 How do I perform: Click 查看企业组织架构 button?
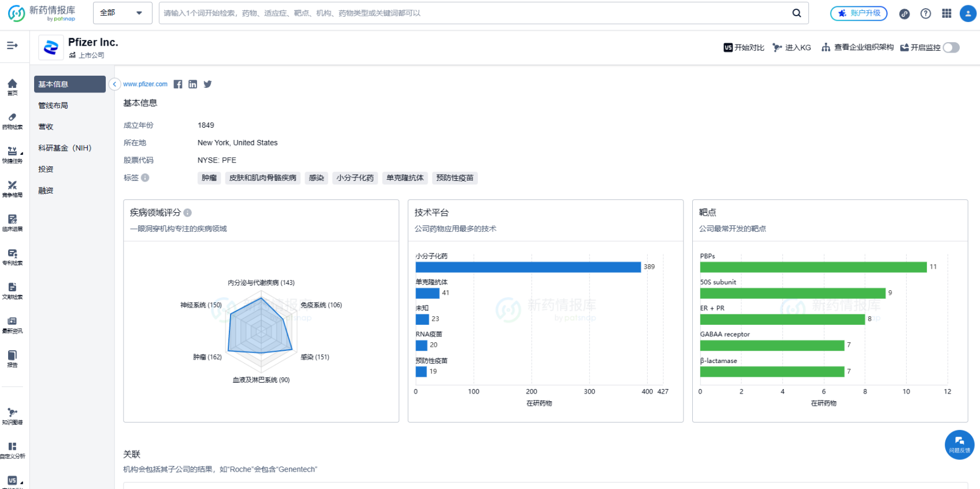pos(857,47)
